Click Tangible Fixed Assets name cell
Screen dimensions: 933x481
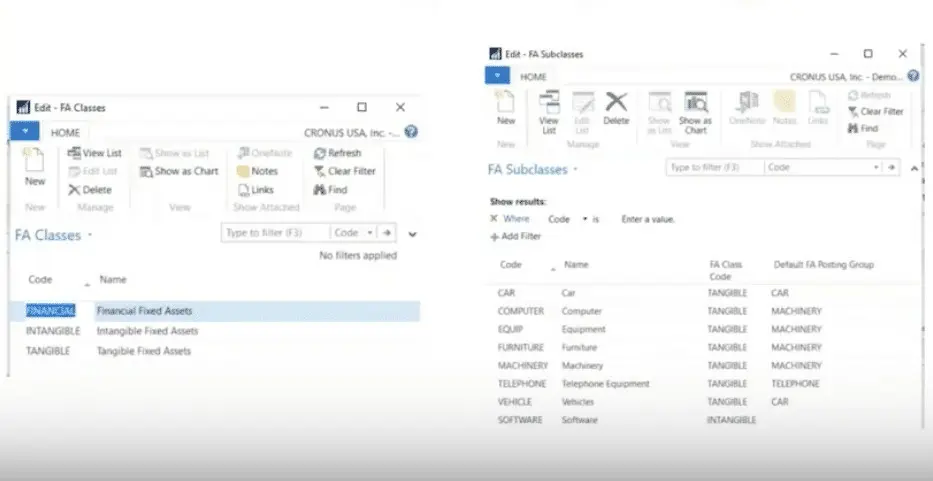pos(144,351)
